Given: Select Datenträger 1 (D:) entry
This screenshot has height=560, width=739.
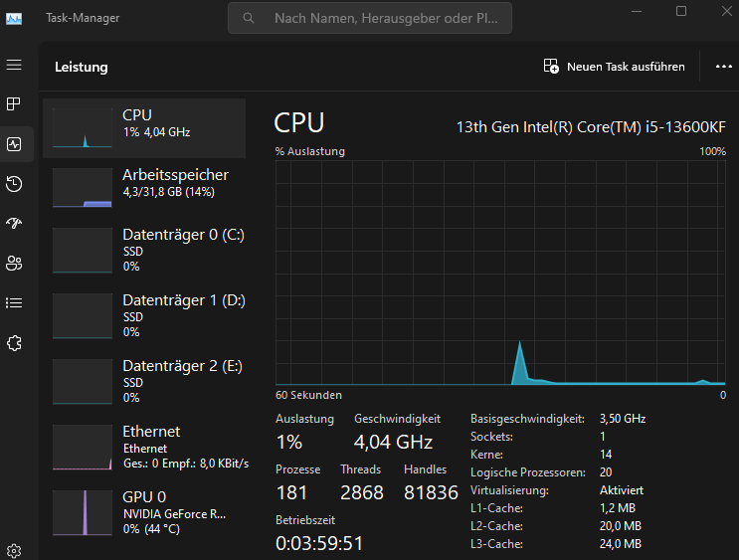Looking at the screenshot, I should pos(144,315).
